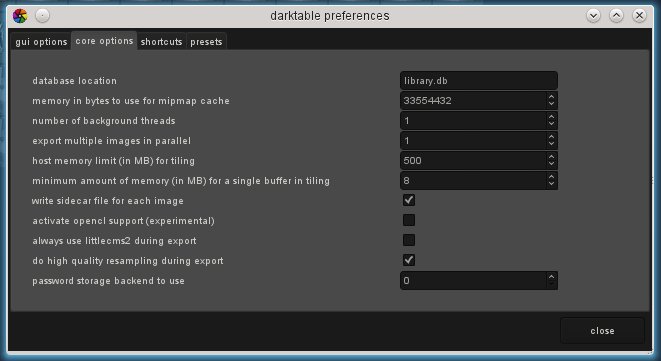Increase number of background threads
This screenshot has height=361, width=661.
tap(551, 117)
